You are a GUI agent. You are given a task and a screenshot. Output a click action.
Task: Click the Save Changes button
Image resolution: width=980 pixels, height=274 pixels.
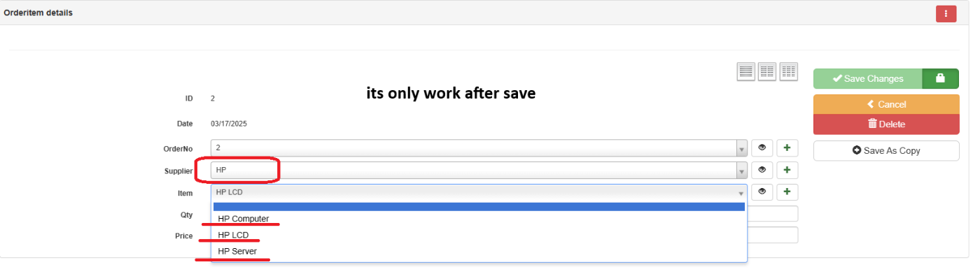click(868, 79)
